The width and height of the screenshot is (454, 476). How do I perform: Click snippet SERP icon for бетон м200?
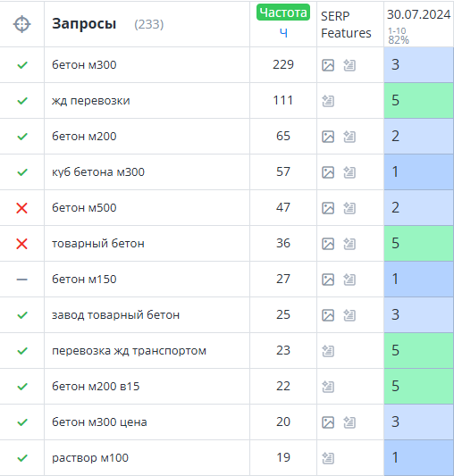[x=349, y=137]
